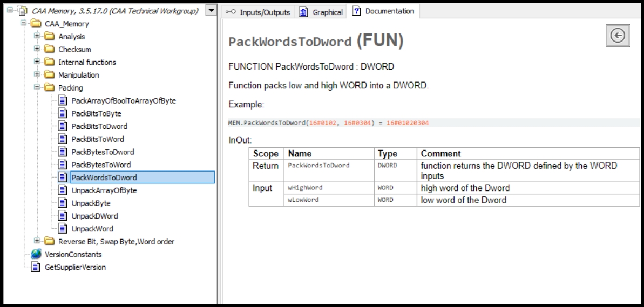Open the library selection dropdown arrow
This screenshot has height=307, width=644.
coord(211,11)
